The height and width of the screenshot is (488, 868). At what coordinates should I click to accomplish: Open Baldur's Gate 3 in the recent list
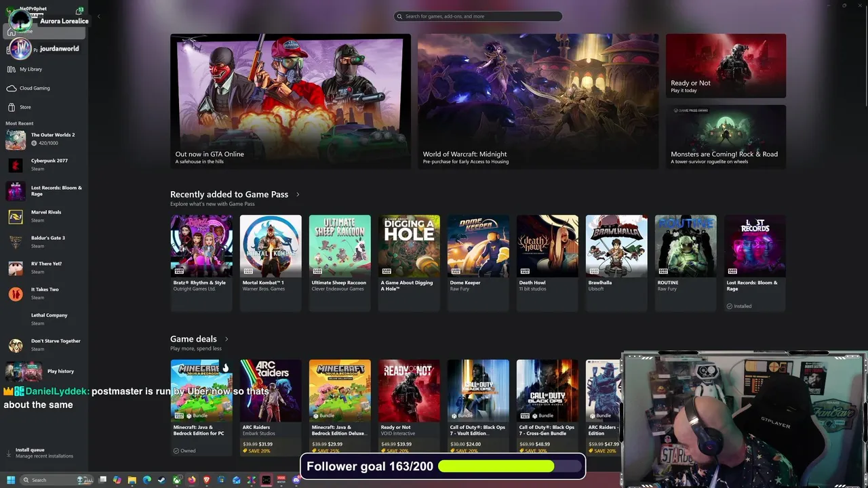coord(45,242)
